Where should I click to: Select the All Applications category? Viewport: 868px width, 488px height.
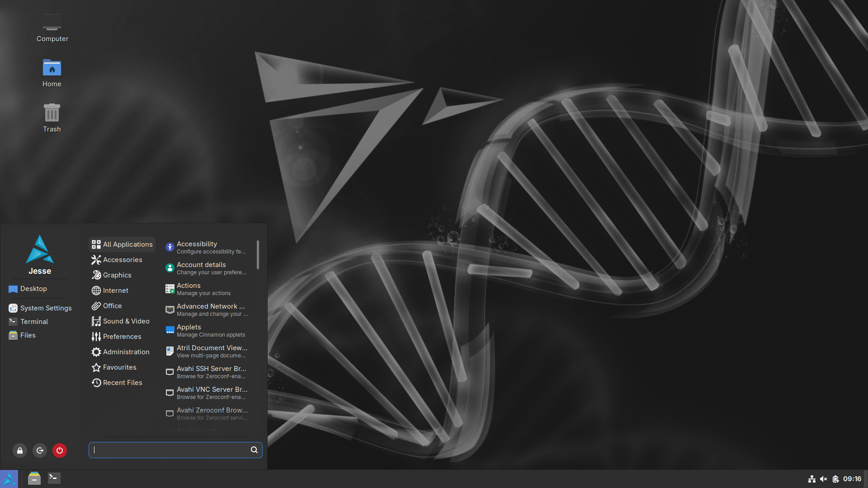(x=122, y=244)
